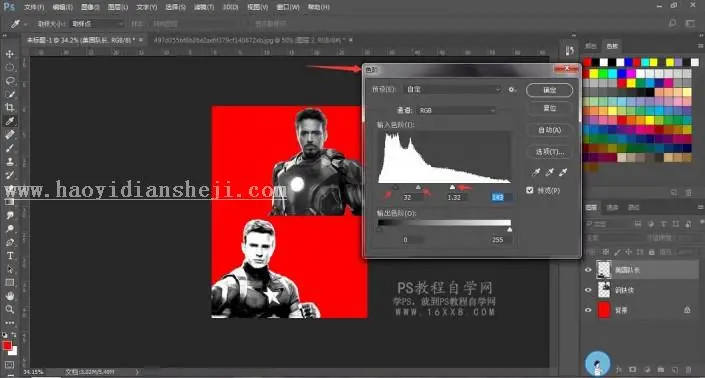Open the layer blend mode dropdown
Viewport: 705px width, 378px height.
click(614, 238)
